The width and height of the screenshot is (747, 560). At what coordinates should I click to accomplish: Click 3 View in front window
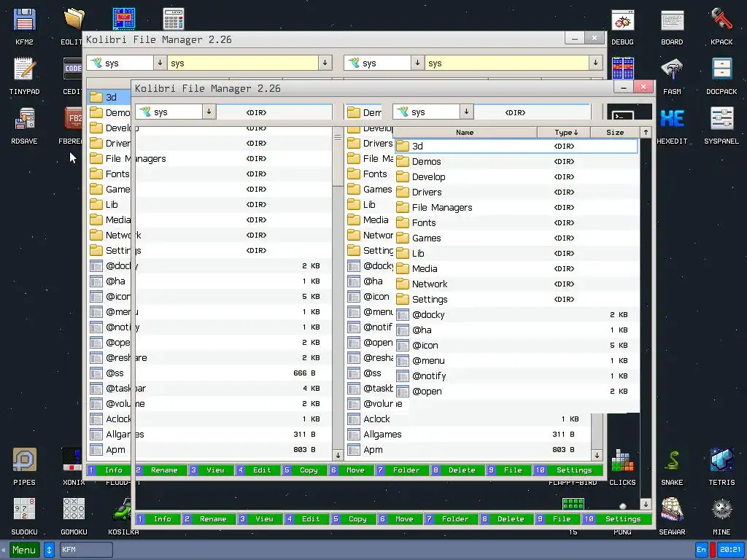click(x=260, y=519)
